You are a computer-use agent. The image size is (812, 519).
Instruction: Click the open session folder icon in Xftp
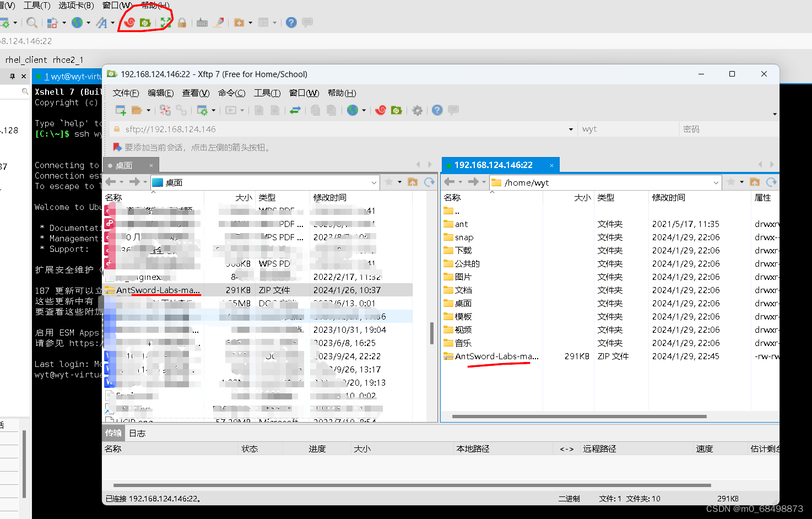(x=137, y=110)
